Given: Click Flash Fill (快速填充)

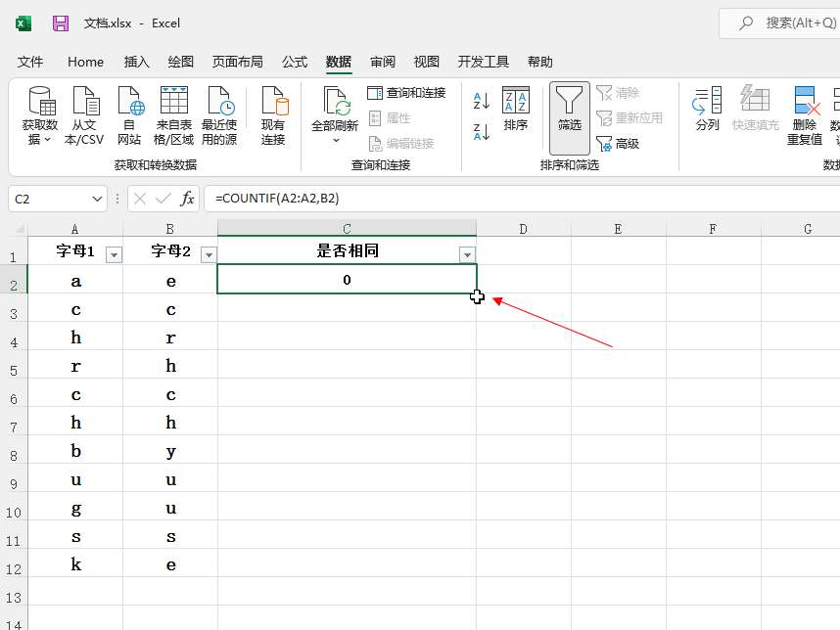Looking at the screenshot, I should point(756,109).
